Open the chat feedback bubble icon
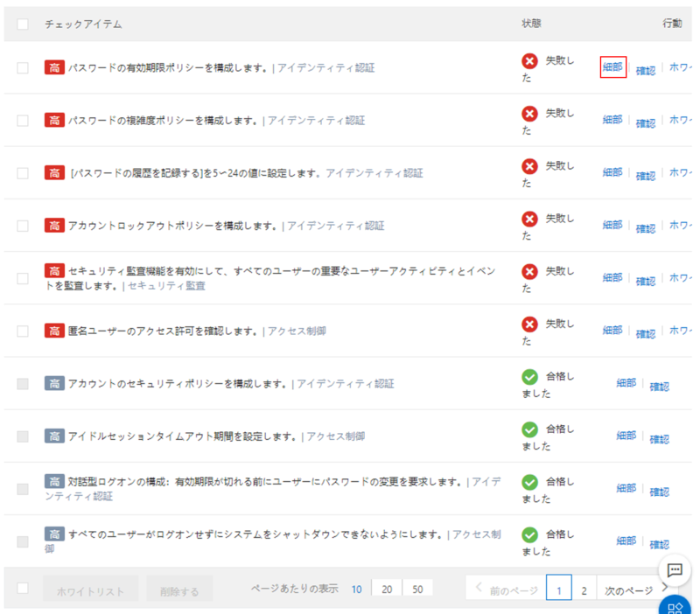 pyautogui.click(x=675, y=569)
